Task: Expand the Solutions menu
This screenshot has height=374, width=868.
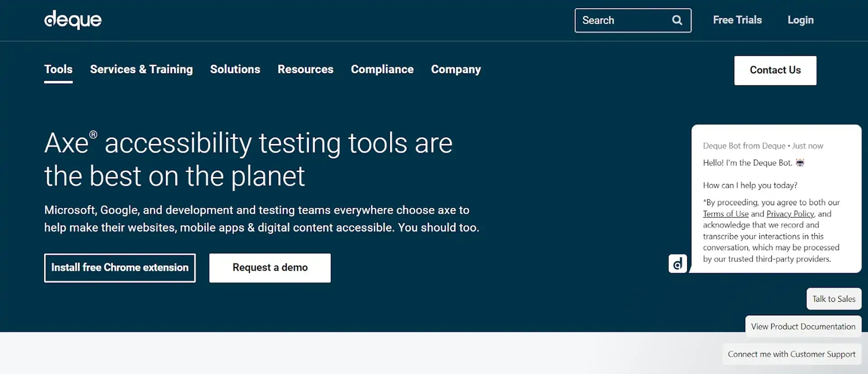Action: [235, 69]
